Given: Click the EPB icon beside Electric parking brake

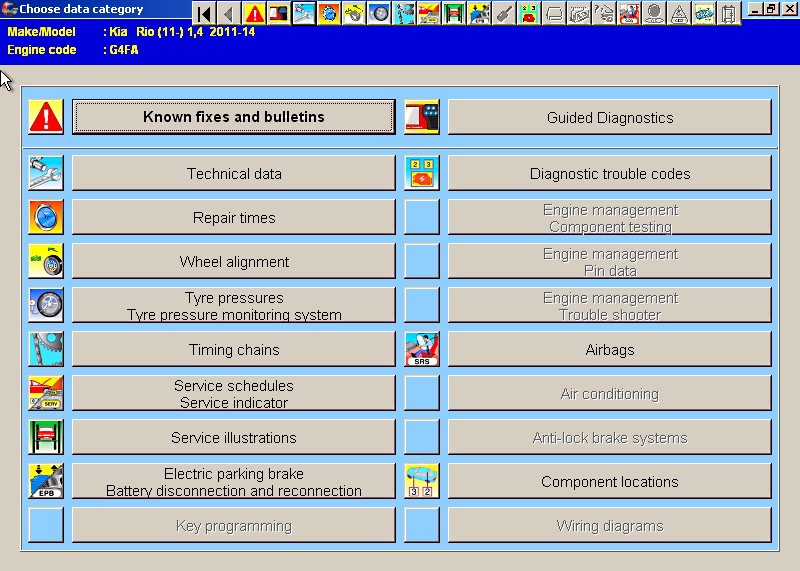Looking at the screenshot, I should 46,482.
